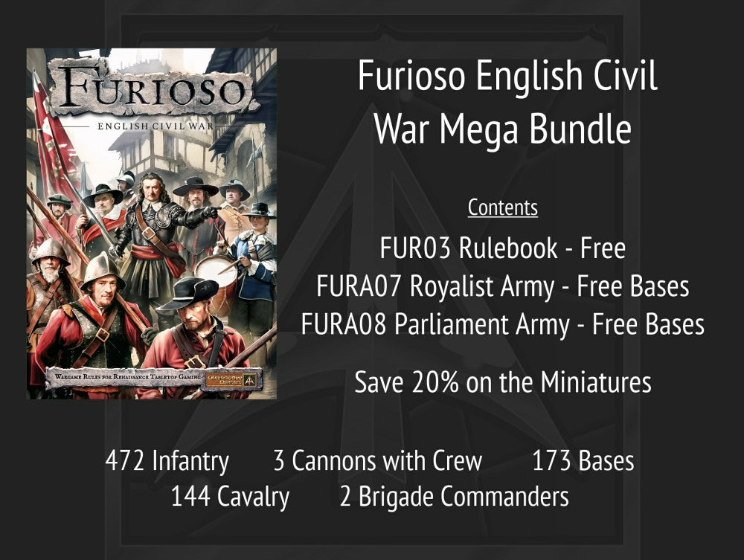
Task: Click the foreground soldier wearing the black hat
Action: click(195, 327)
